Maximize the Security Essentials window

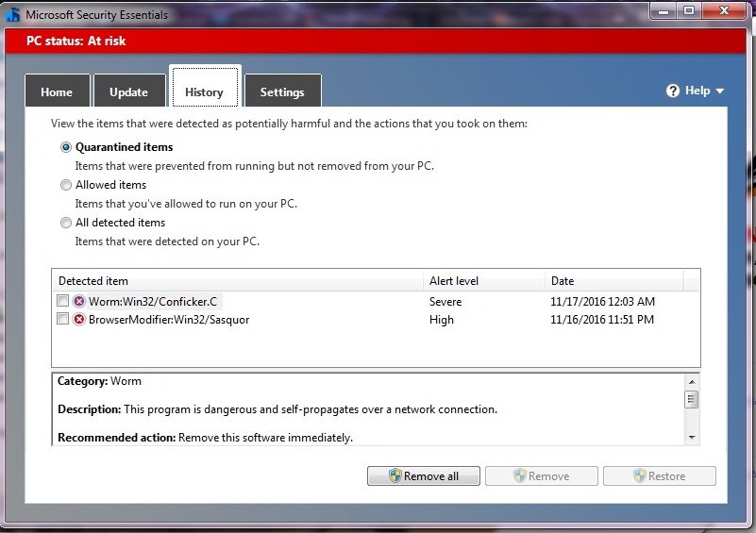coord(689,10)
